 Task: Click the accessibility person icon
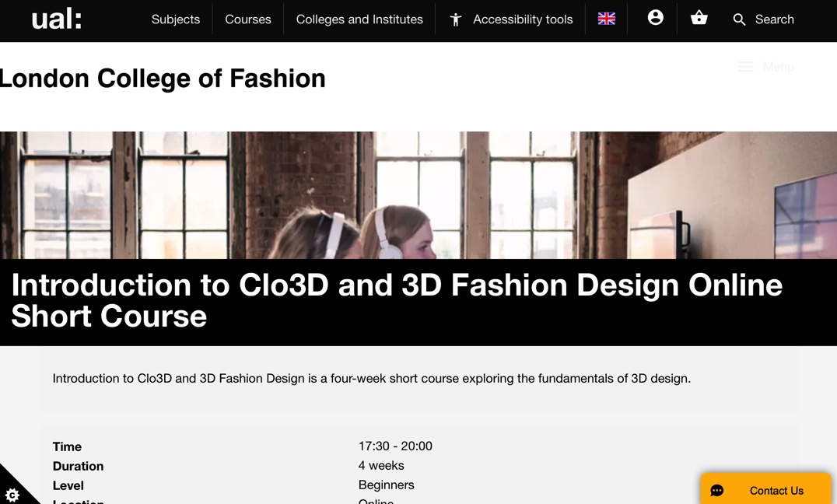[x=455, y=19]
